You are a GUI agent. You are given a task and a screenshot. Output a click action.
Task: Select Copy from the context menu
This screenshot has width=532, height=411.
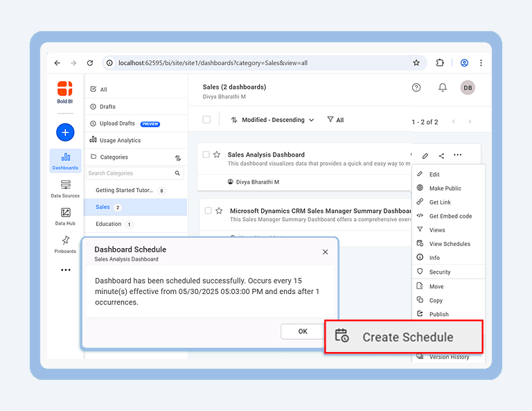449,300
